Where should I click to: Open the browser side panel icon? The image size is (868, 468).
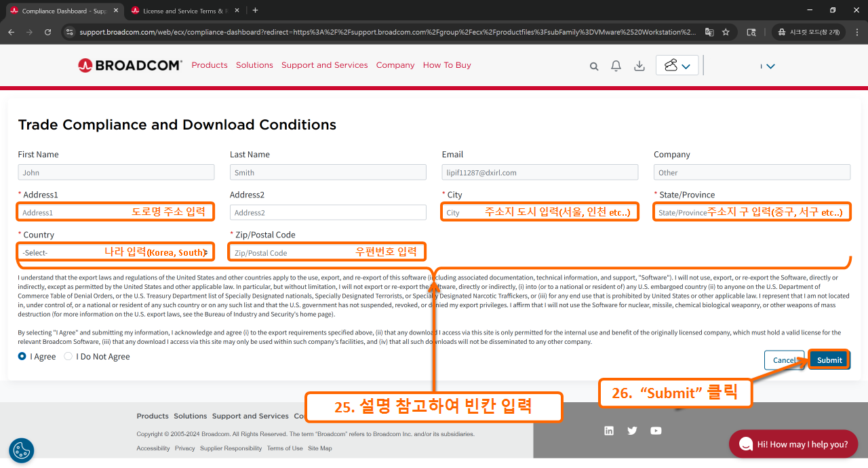coord(751,32)
